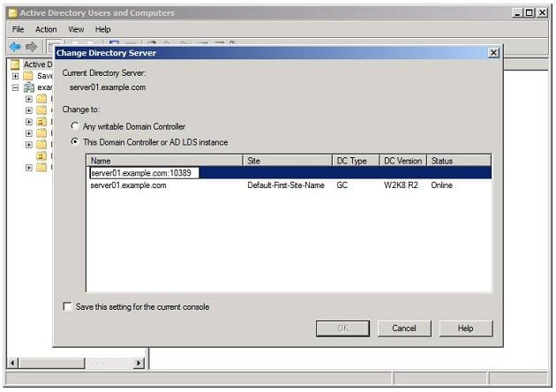Select the exam... domain tree label

pos(45,87)
